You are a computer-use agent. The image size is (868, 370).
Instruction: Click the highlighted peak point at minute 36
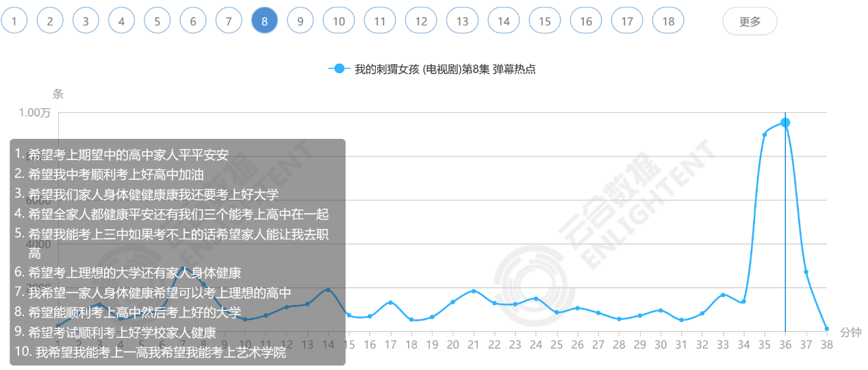785,122
